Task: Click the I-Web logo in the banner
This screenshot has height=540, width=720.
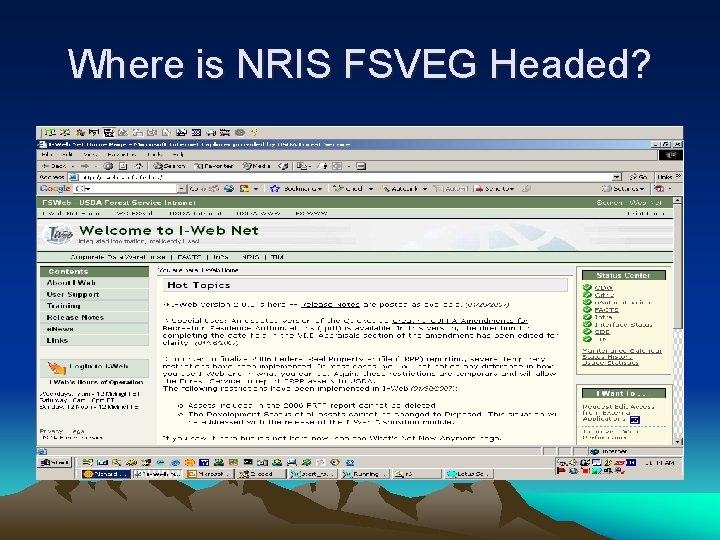Action: click(58, 234)
